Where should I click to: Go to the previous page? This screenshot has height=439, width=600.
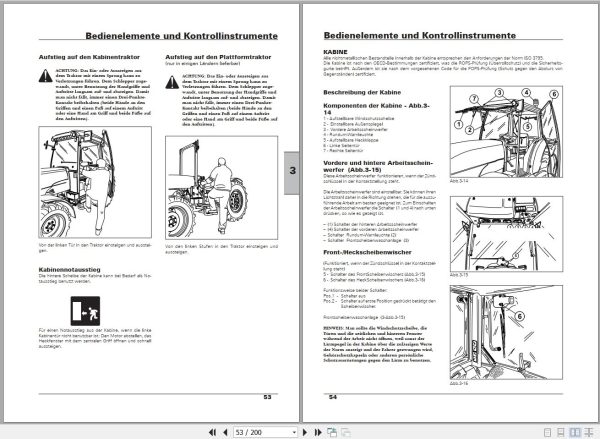tap(225, 432)
